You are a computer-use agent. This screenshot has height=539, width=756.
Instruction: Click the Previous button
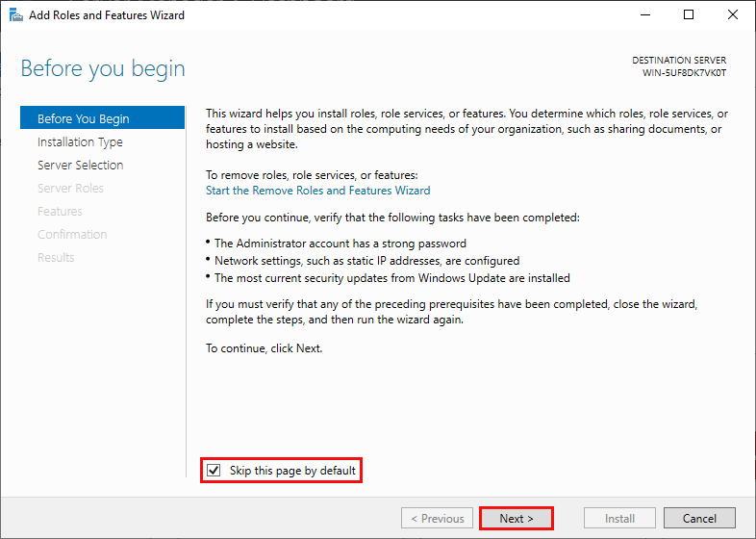(x=438, y=519)
